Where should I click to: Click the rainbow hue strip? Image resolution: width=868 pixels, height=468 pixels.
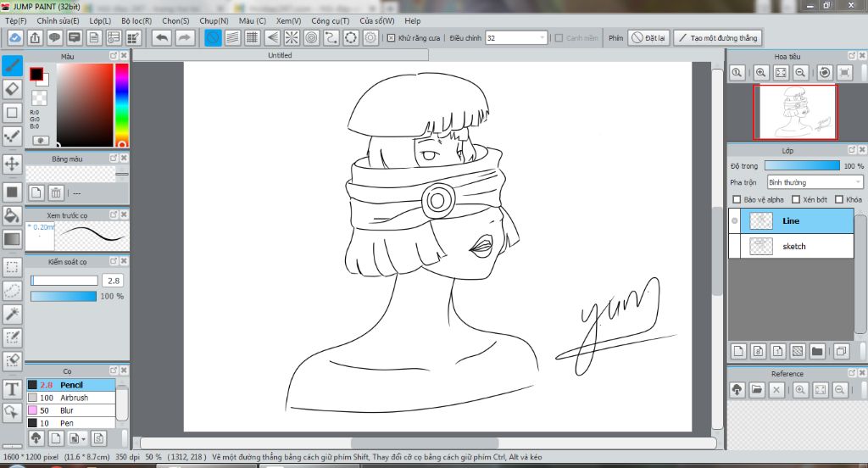pyautogui.click(x=122, y=104)
